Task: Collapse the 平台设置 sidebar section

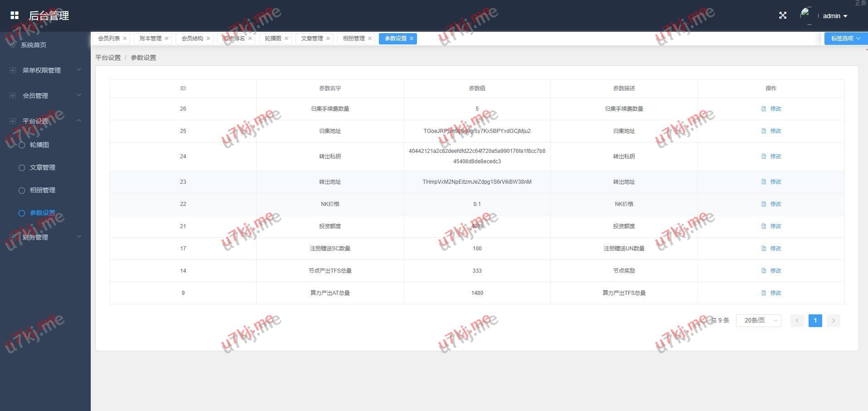Action: (78, 121)
